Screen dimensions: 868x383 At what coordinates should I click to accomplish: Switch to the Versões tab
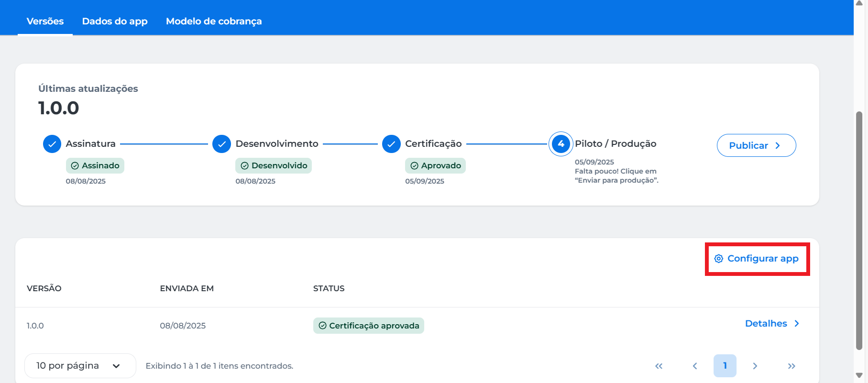pos(45,22)
